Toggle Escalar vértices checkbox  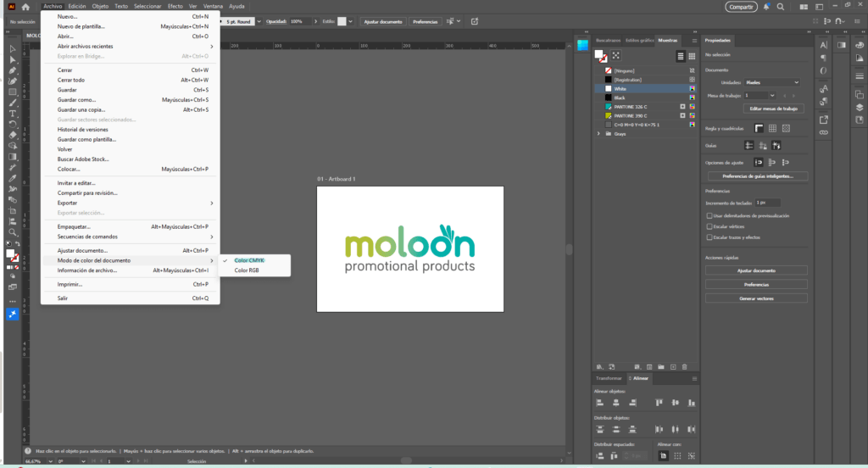tap(709, 226)
